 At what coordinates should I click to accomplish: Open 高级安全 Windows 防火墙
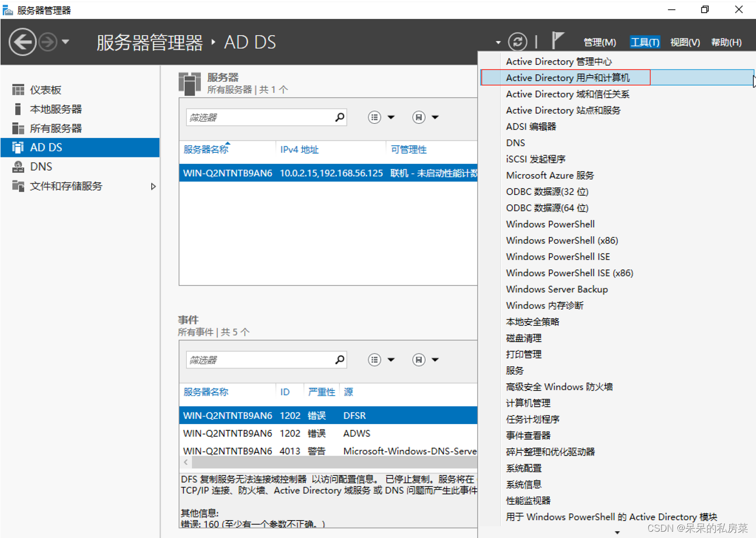tap(559, 387)
